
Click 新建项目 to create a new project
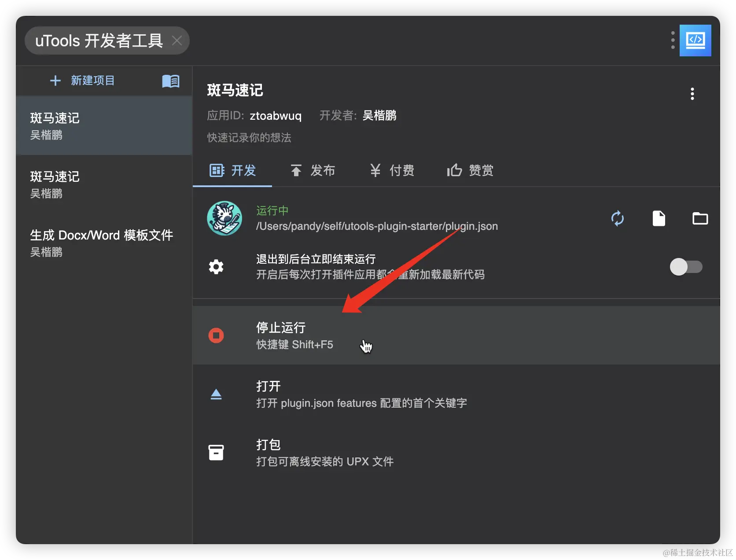82,81
